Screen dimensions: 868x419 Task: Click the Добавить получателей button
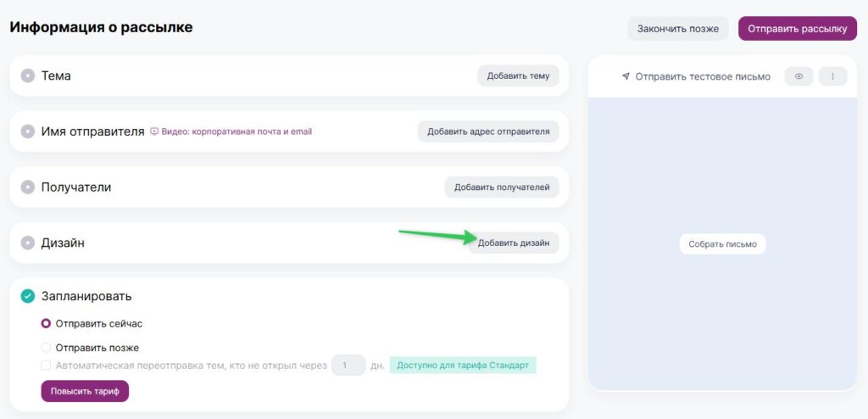[x=502, y=187]
